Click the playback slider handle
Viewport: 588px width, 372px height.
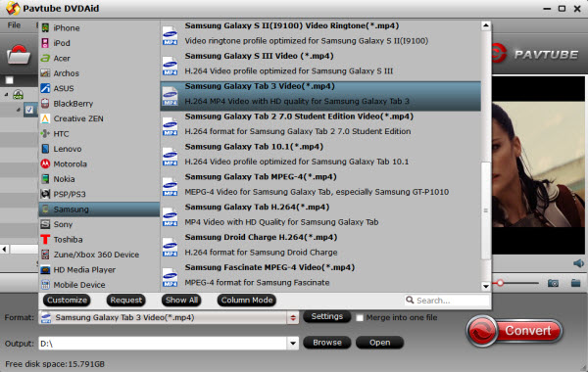(500, 283)
